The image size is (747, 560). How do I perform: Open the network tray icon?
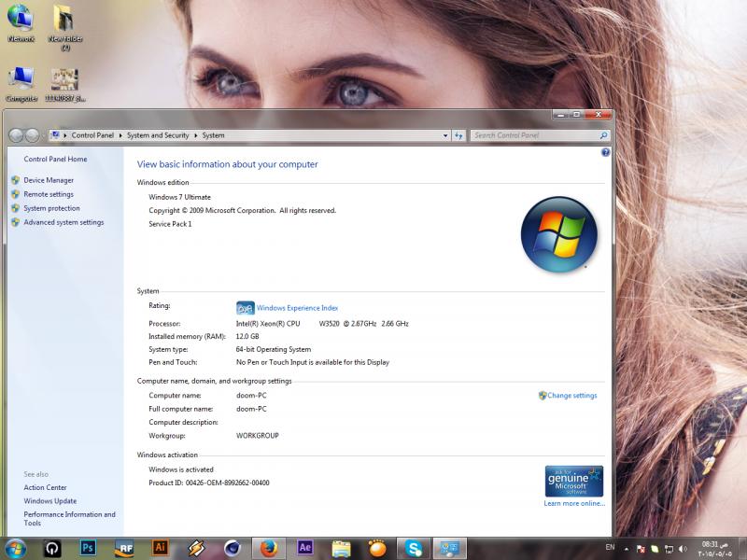point(669,549)
